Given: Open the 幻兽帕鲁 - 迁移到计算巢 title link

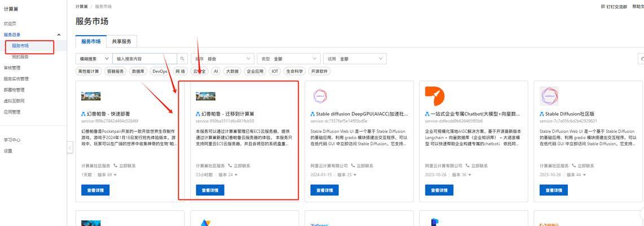Looking at the screenshot, I should point(227,114).
